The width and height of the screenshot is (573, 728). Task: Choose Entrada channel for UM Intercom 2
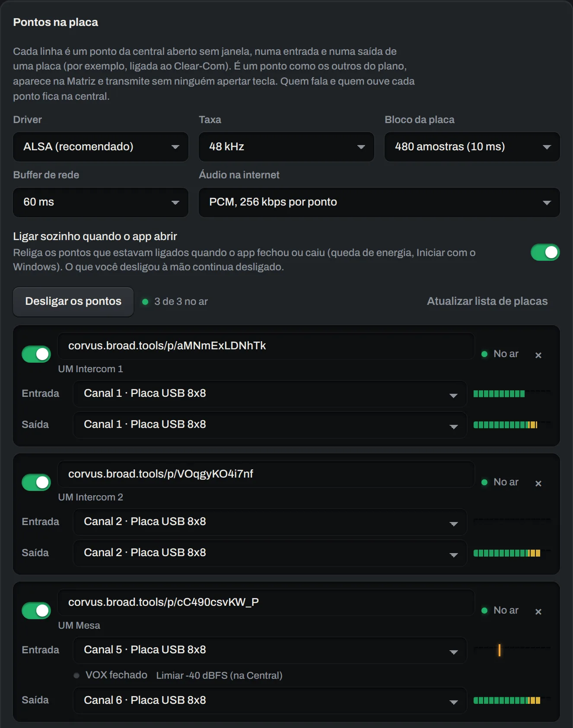[270, 522]
